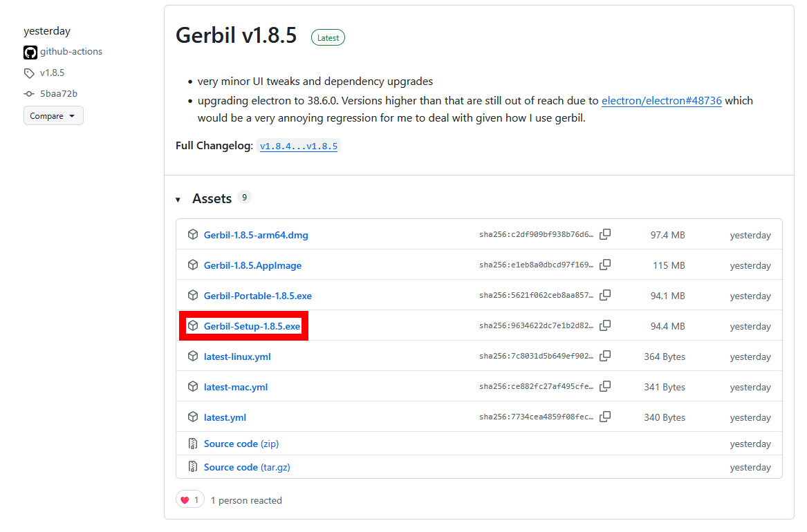React with the heart emoji button
The image size is (807, 532).
tap(189, 500)
